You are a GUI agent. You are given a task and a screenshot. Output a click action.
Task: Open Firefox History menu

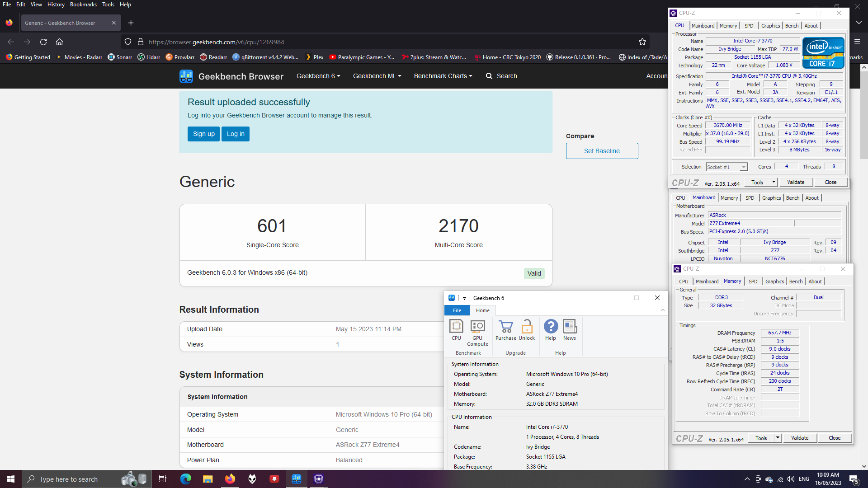tap(56, 5)
